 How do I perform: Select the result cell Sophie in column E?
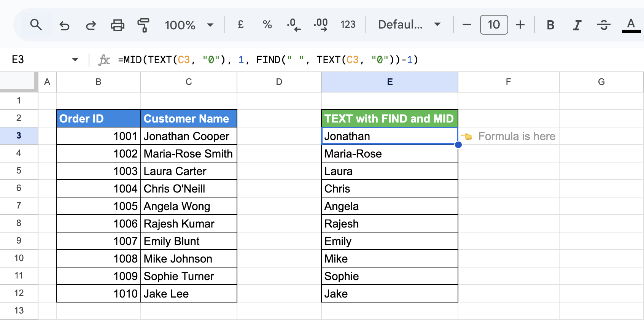tap(390, 276)
